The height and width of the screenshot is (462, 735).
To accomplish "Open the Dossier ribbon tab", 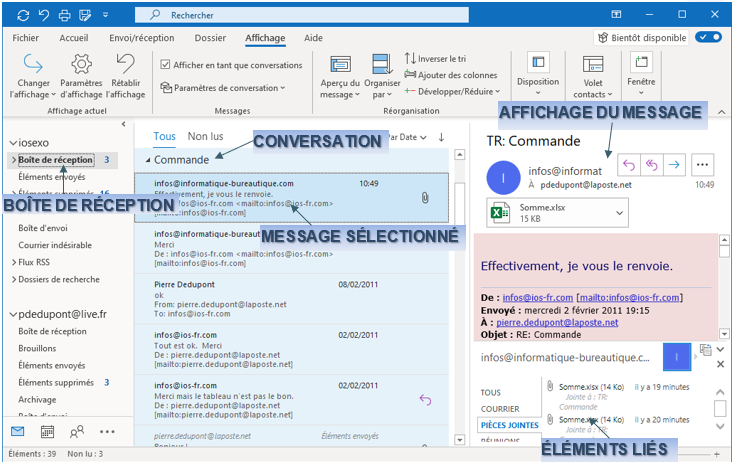I will pos(210,38).
